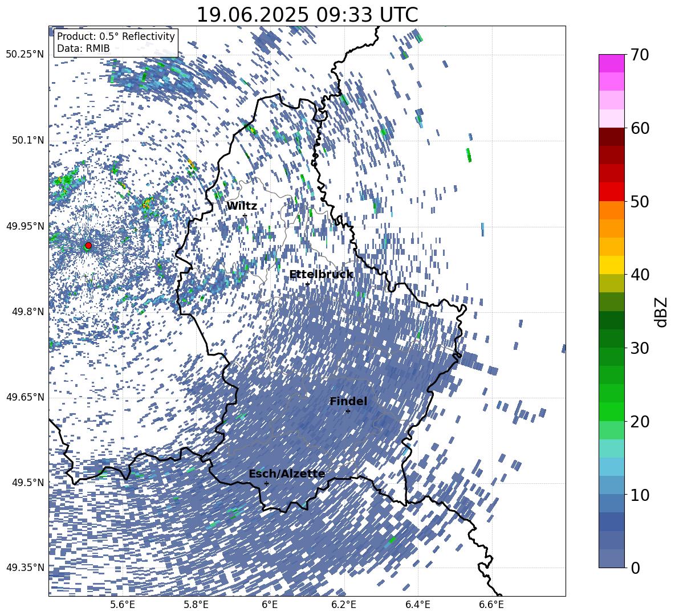Screen dimensions: 675x616
Task: Click the 6°E longitude tick label
Action: click(x=270, y=605)
